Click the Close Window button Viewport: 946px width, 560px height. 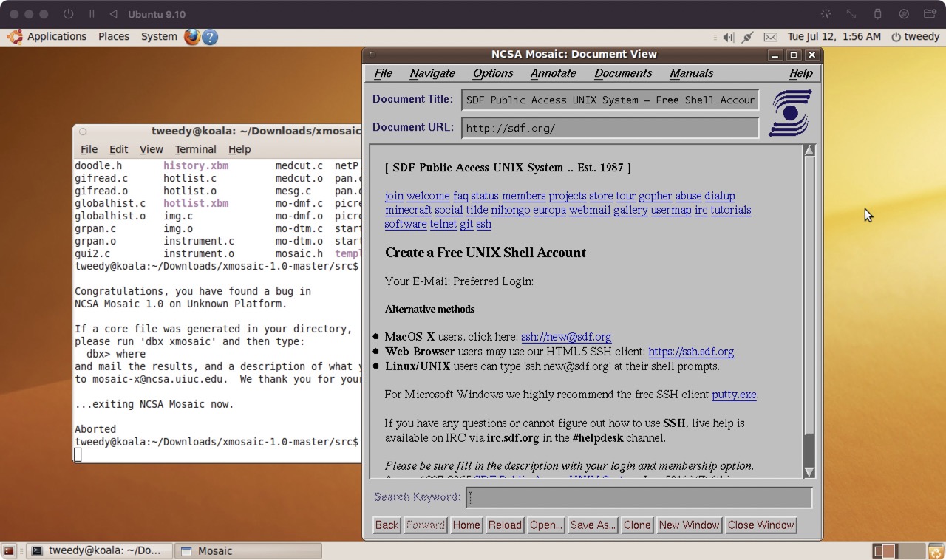point(761,525)
